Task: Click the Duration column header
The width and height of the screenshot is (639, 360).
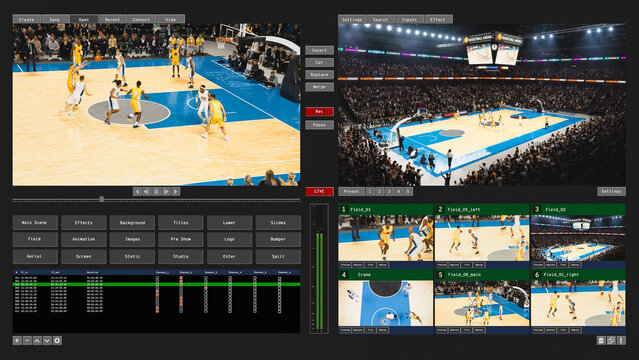Action: (93, 272)
